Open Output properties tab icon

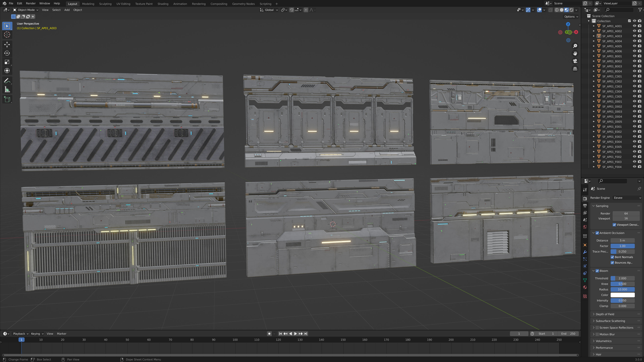point(585,206)
